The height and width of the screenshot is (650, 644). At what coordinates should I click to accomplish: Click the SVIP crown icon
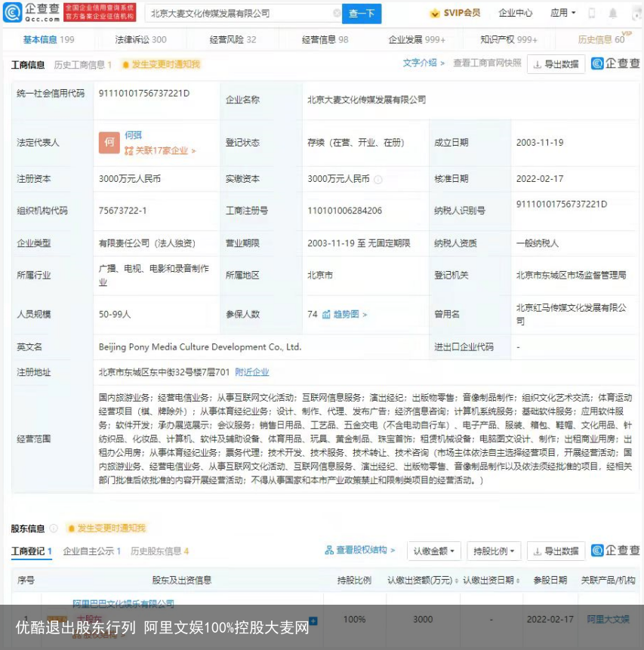[435, 14]
